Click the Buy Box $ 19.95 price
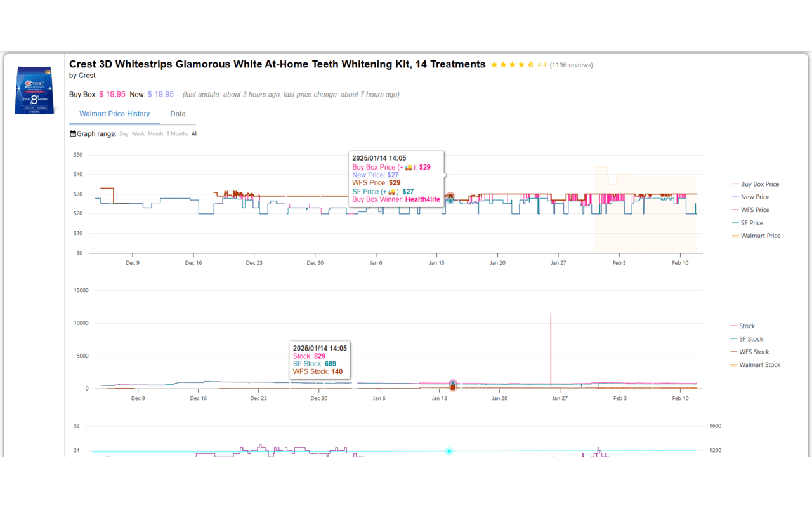The height and width of the screenshot is (508, 812). [112, 95]
